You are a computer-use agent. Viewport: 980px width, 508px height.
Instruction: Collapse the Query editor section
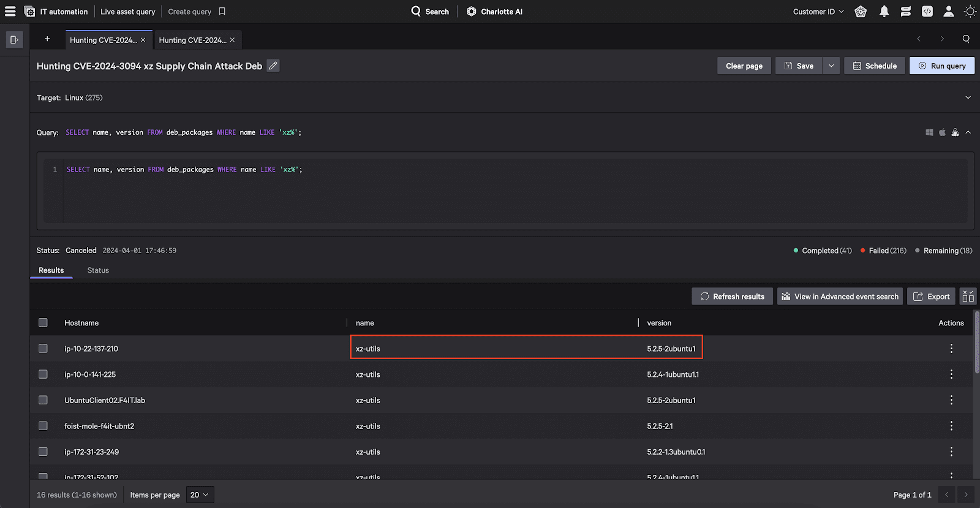968,132
